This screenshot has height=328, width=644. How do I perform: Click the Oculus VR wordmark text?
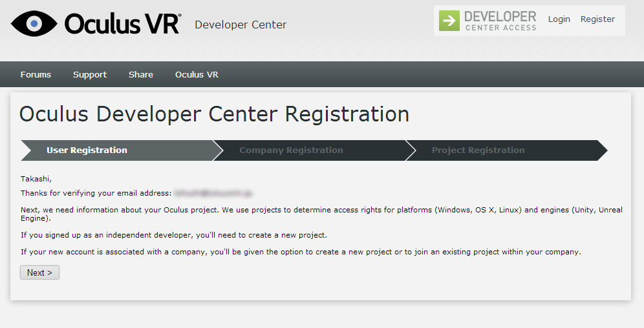pos(122,23)
